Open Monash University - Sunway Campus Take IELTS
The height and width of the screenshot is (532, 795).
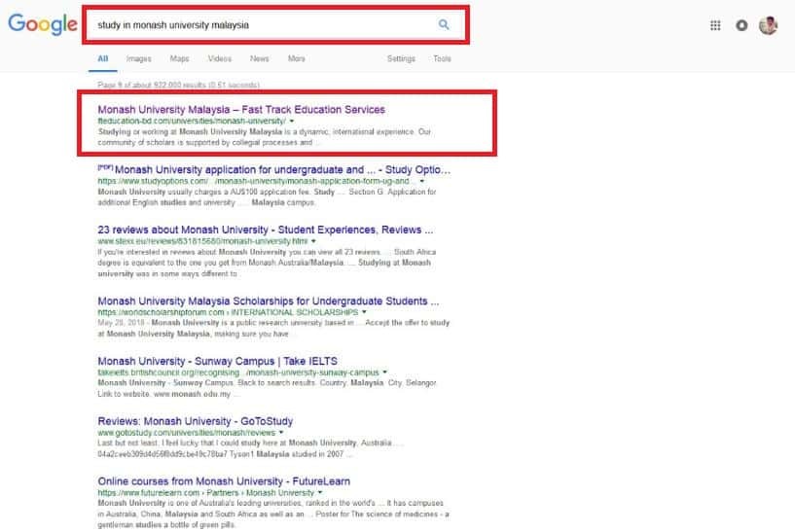point(218,361)
